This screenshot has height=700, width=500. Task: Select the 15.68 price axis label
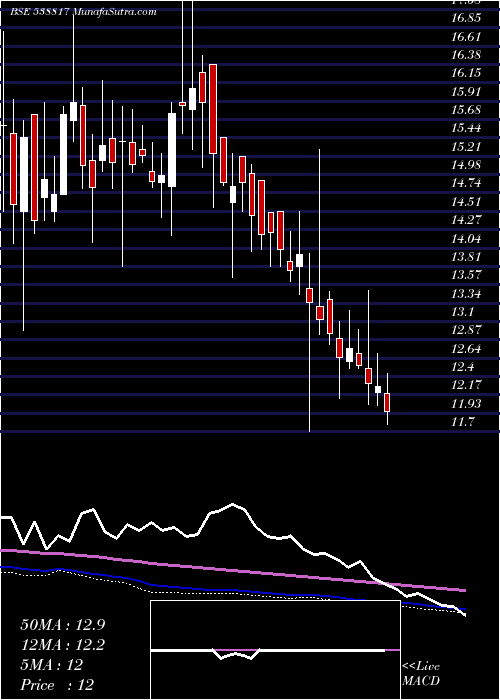click(x=467, y=110)
